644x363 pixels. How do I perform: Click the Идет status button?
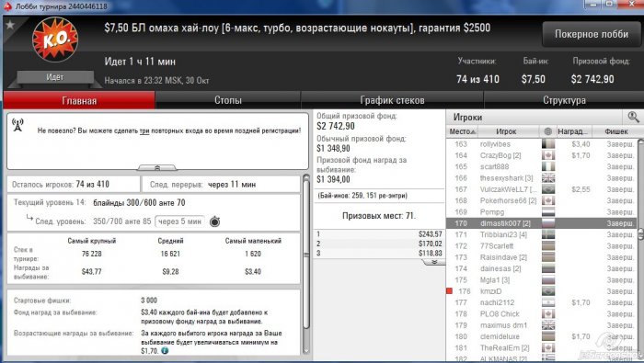55,77
